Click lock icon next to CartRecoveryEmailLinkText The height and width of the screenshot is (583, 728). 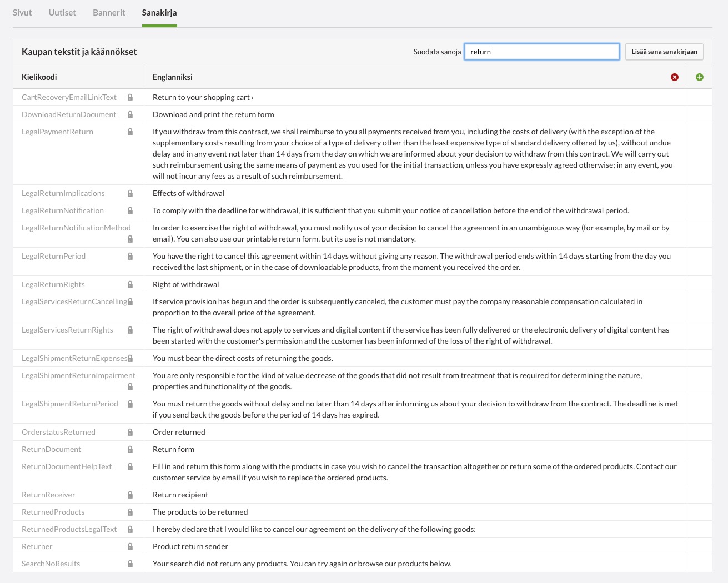click(x=130, y=97)
